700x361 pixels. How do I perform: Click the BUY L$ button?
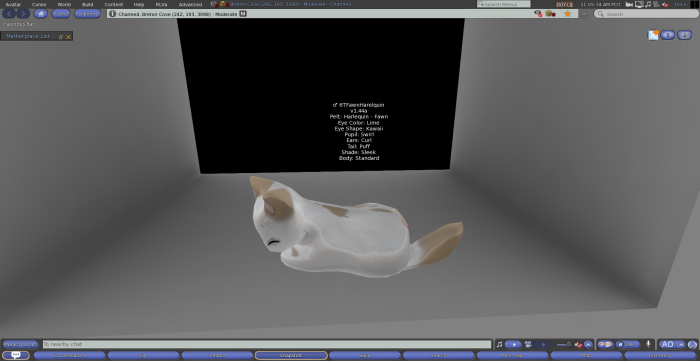564,4
